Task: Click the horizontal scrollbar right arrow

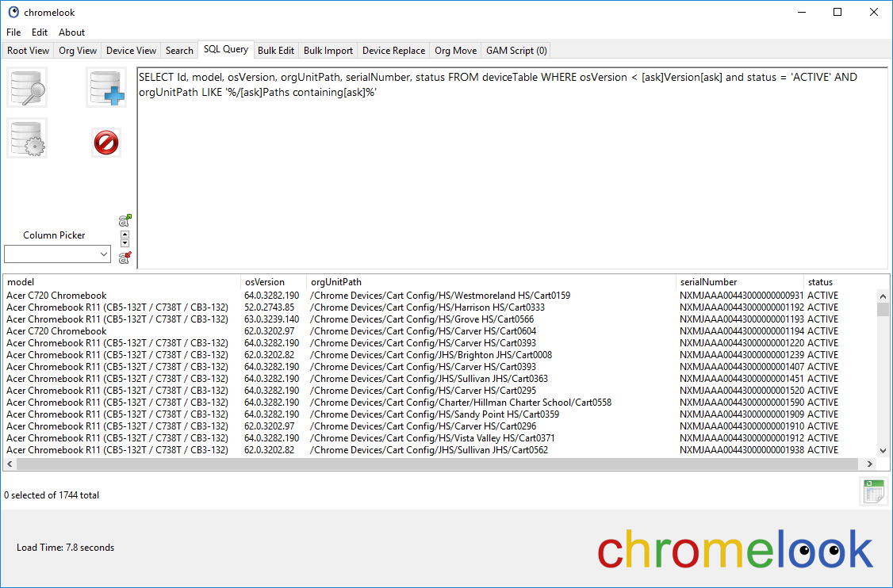Action: click(x=870, y=464)
